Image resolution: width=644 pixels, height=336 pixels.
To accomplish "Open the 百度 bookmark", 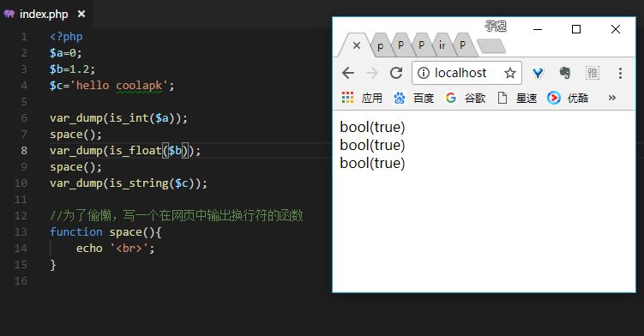I will 413,98.
